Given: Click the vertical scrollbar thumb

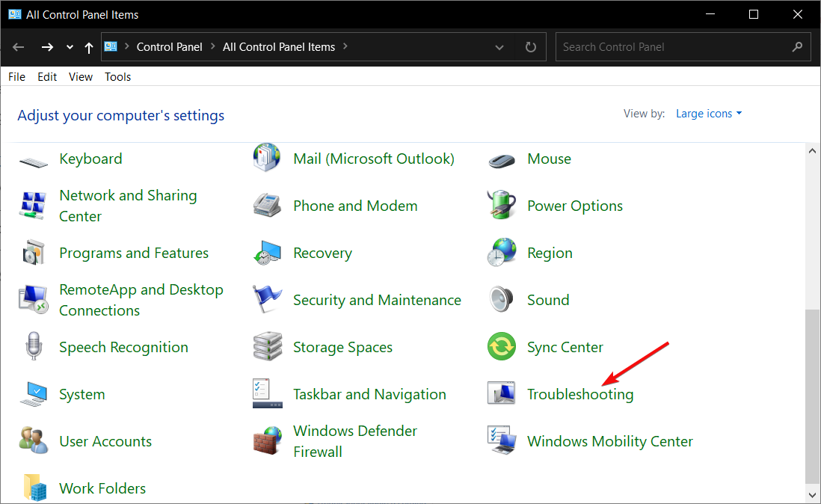Looking at the screenshot, I should (x=812, y=396).
